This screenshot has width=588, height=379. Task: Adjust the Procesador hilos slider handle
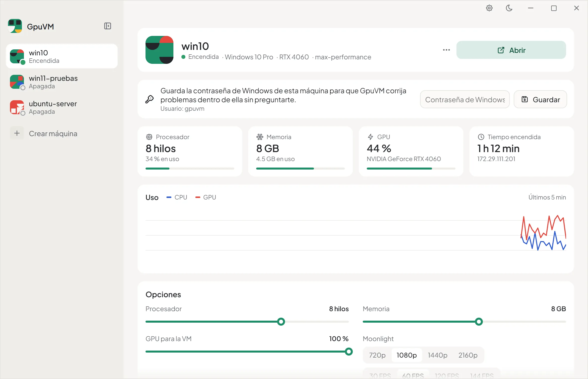coord(281,322)
